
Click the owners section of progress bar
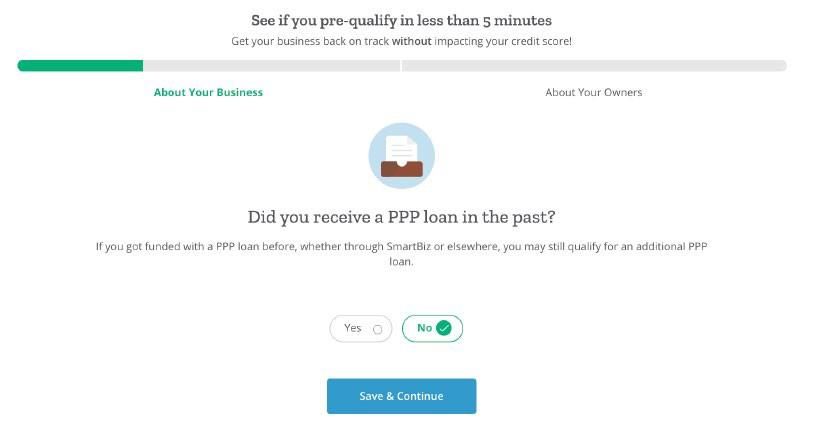click(x=594, y=66)
